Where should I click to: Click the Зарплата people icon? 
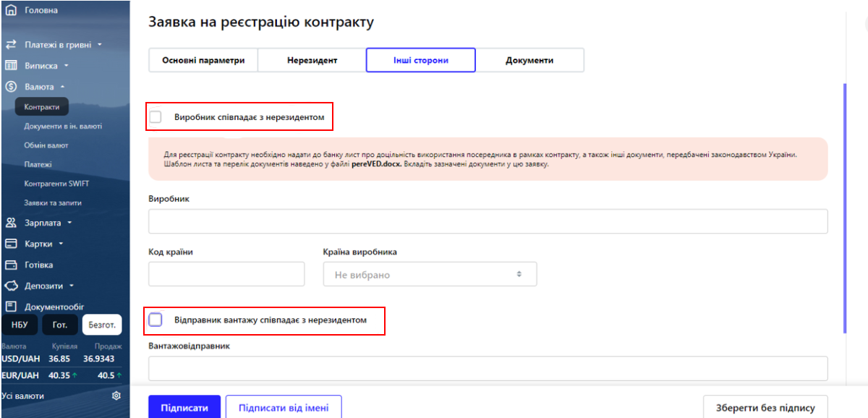(11, 223)
